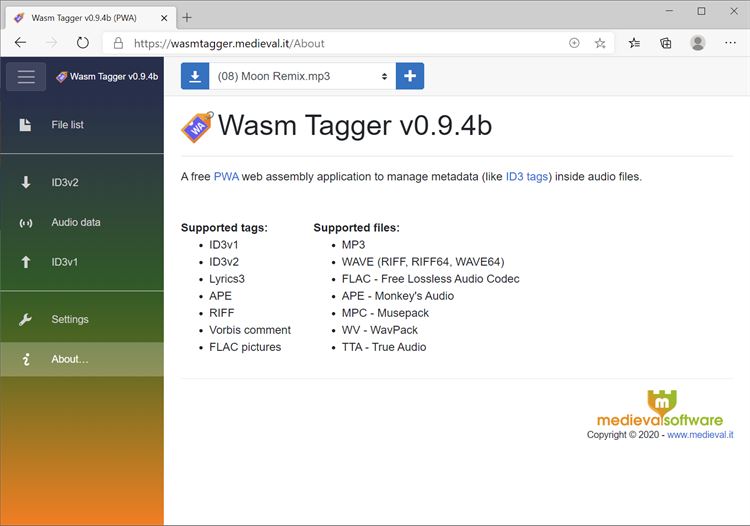The height and width of the screenshot is (526, 750).
Task: Close the Wasm Tagger browser tab
Action: (164, 18)
